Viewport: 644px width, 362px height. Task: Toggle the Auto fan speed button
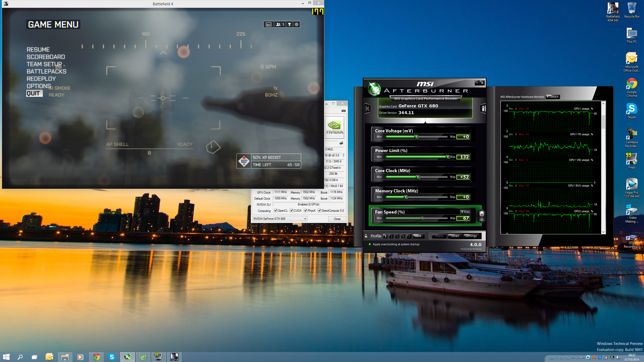[465, 212]
